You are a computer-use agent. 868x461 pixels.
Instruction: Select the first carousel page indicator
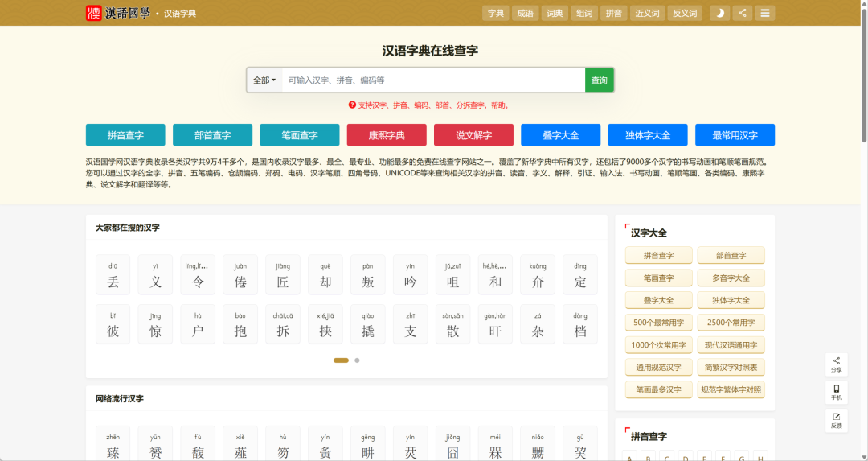(x=341, y=360)
